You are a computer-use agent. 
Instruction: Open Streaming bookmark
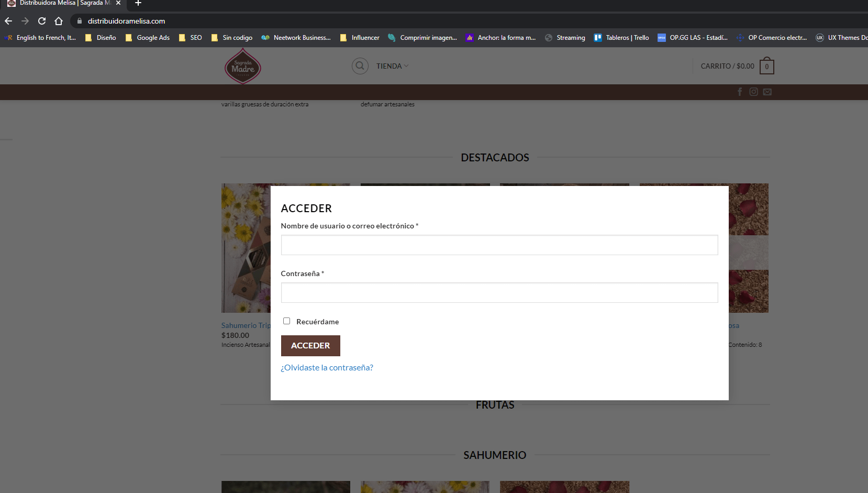pyautogui.click(x=565, y=38)
